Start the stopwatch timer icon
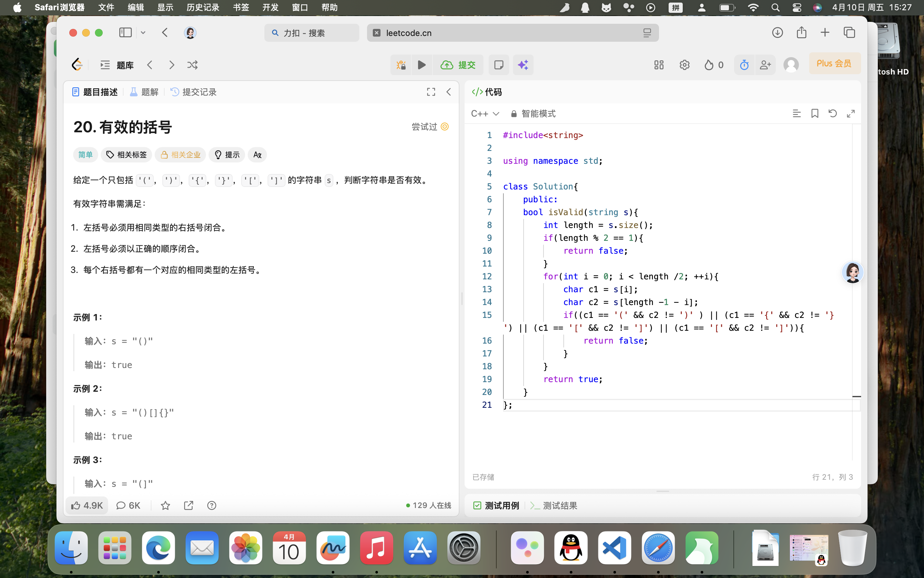The width and height of the screenshot is (924, 578). pyautogui.click(x=744, y=65)
